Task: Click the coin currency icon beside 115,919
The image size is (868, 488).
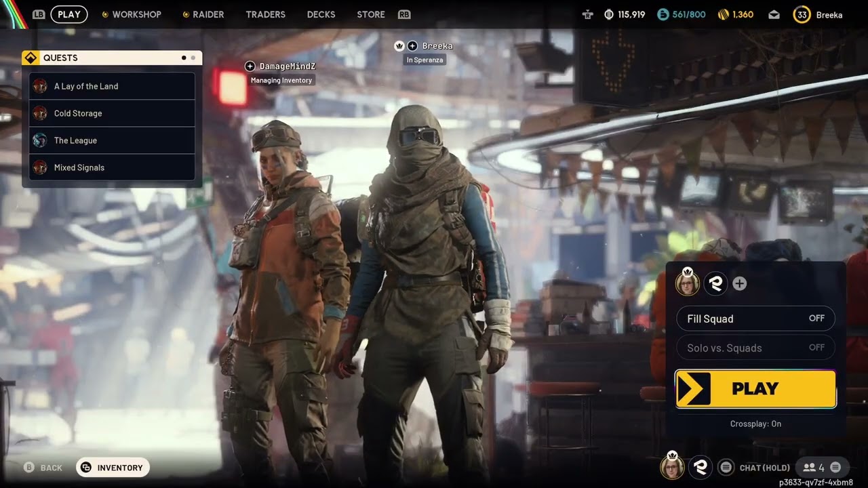Action: coord(609,14)
